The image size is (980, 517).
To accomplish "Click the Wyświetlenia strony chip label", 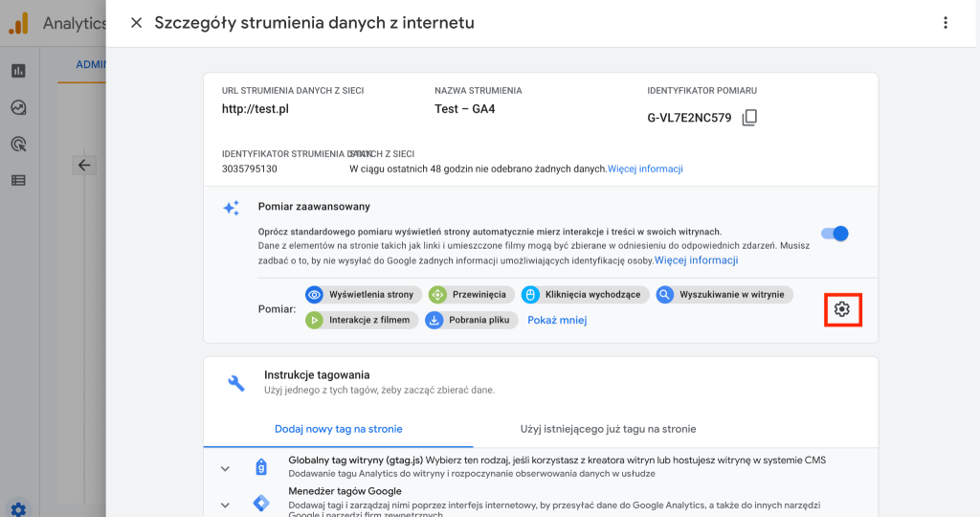I will coord(371,295).
